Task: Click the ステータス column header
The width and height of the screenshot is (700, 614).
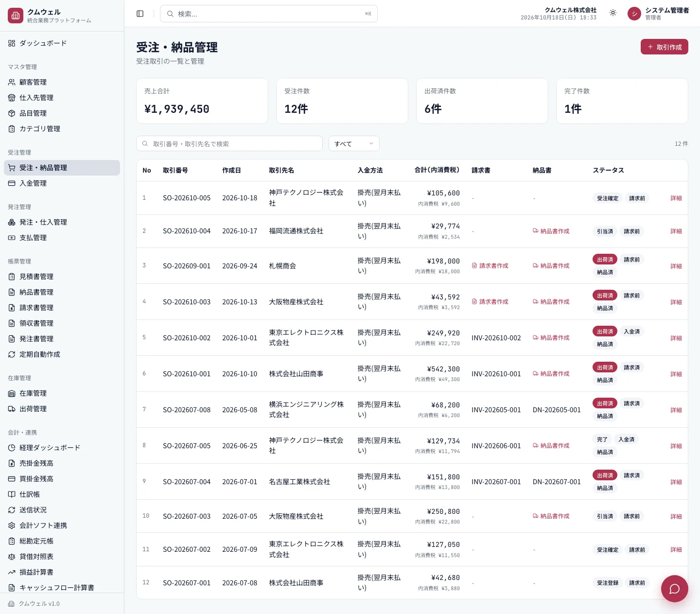Action: click(x=608, y=170)
